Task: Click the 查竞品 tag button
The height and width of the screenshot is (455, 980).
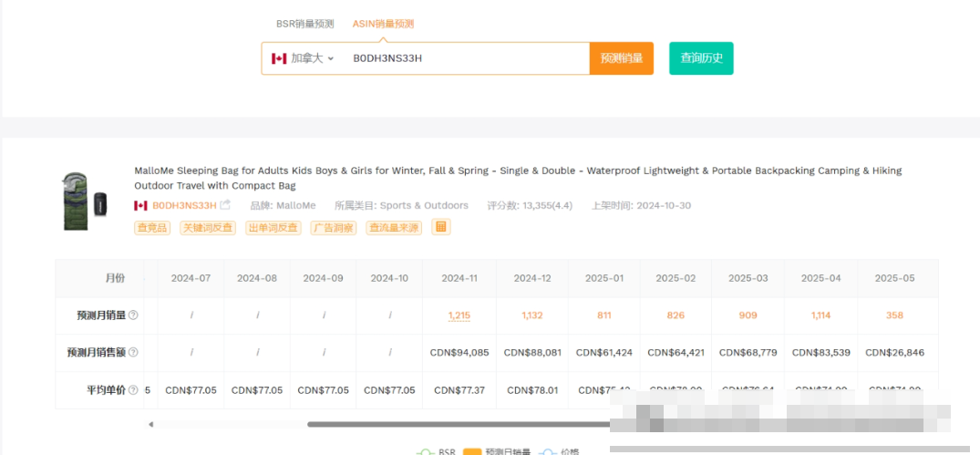Action: tap(152, 228)
